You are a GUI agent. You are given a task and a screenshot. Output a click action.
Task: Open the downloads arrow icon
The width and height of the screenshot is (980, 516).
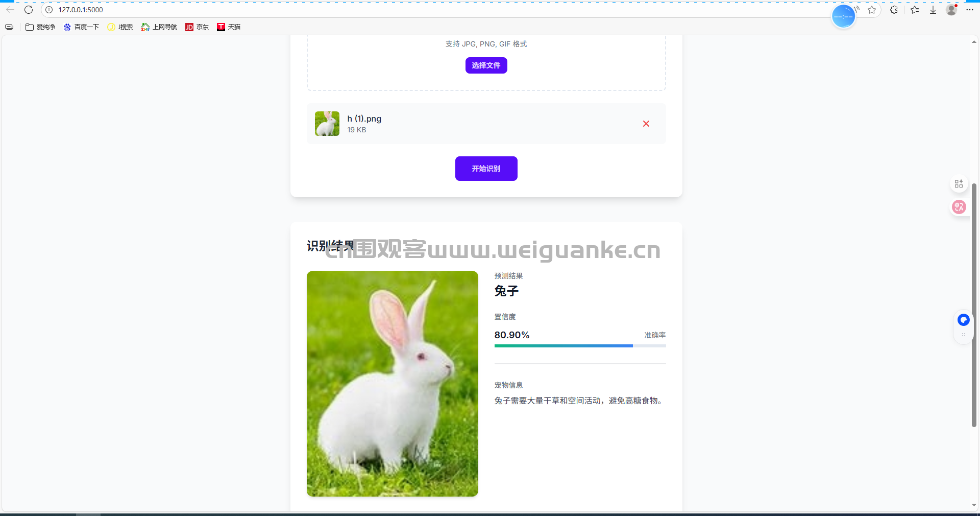point(933,10)
